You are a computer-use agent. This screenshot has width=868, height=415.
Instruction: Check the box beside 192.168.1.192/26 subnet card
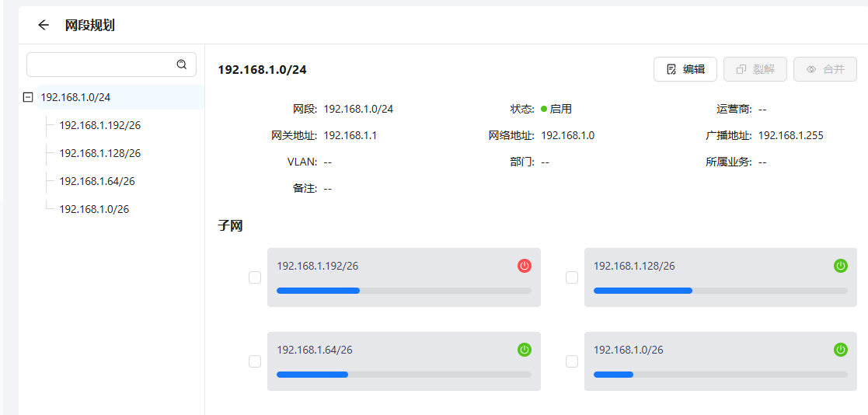pos(255,277)
